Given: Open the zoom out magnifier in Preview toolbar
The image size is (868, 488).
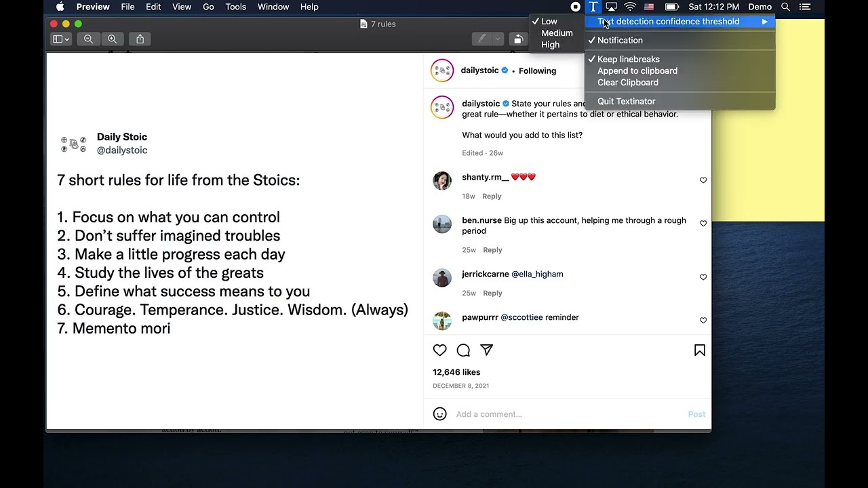Looking at the screenshot, I should [x=89, y=39].
